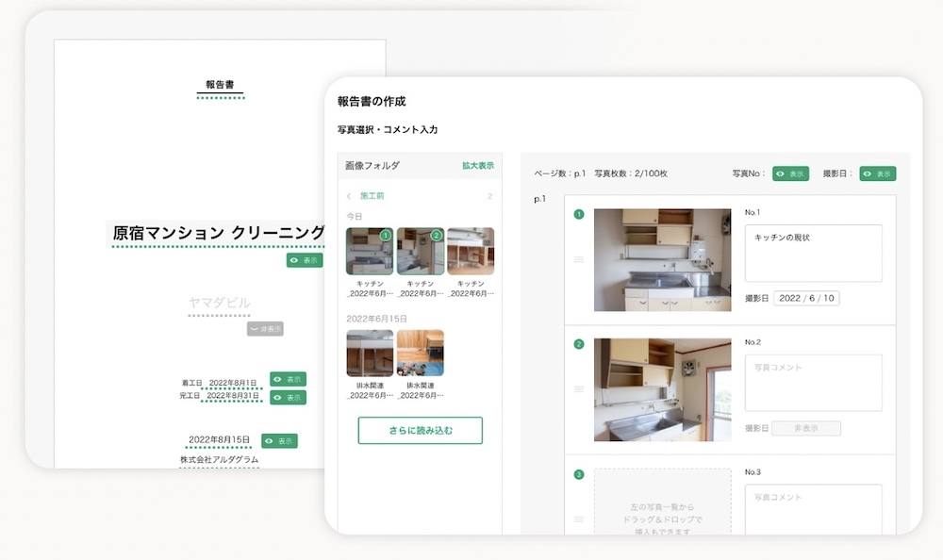This screenshot has height=560, width=943.
Task: Select first 排水関連 thumbnail
Action: (370, 354)
